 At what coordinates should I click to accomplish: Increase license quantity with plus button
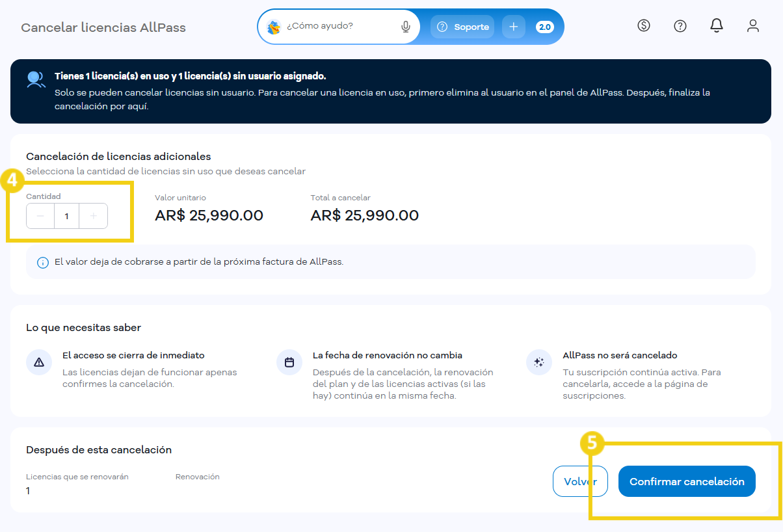tap(94, 216)
